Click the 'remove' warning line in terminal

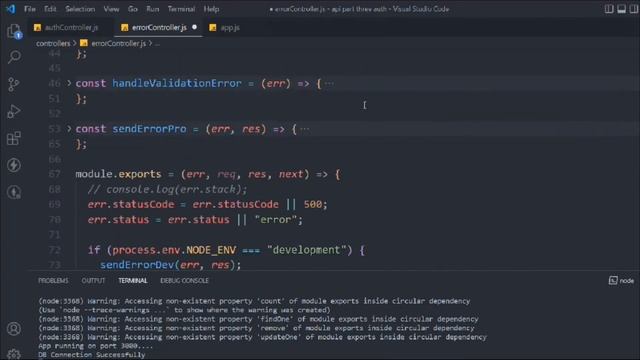click(x=256, y=328)
